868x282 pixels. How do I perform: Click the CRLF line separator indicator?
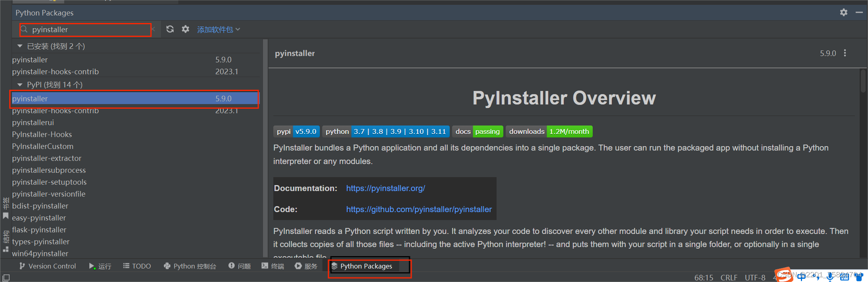tap(729, 278)
